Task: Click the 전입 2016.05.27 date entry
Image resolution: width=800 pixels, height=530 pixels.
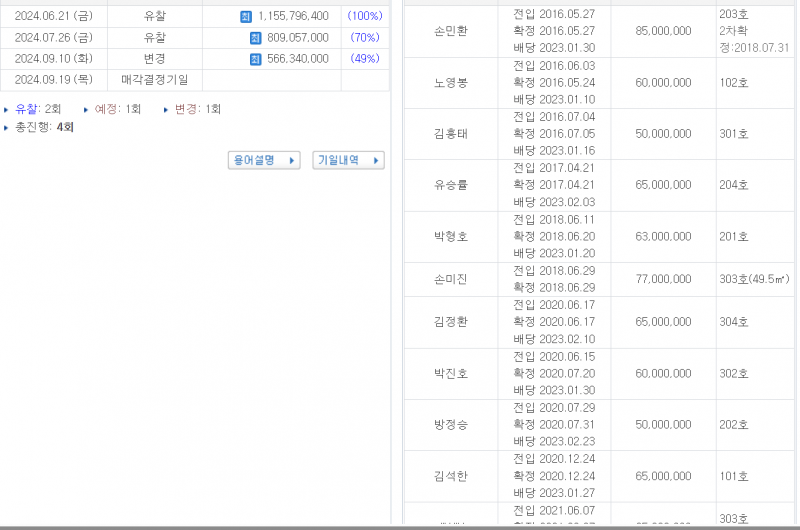Action: click(554, 14)
